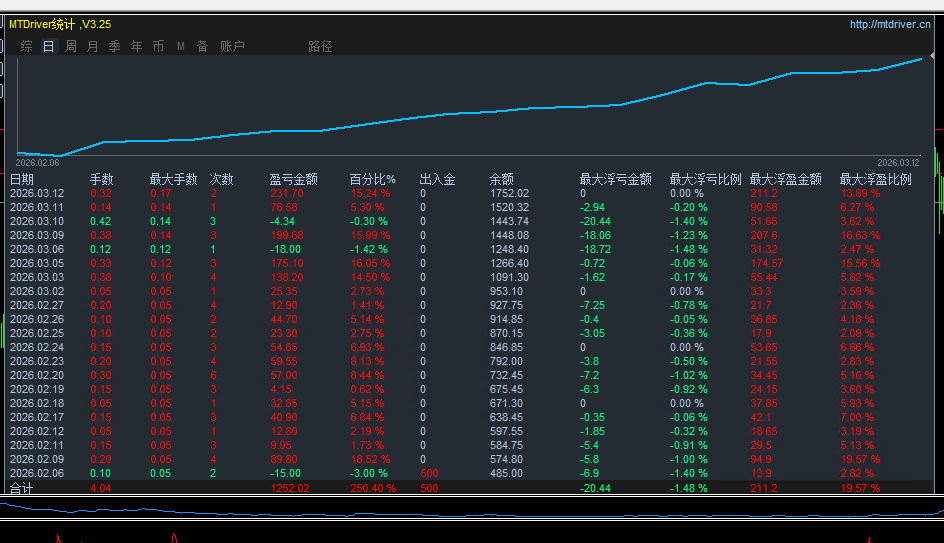
Task: Select the 2026.03.11 date row
Action: point(37,207)
